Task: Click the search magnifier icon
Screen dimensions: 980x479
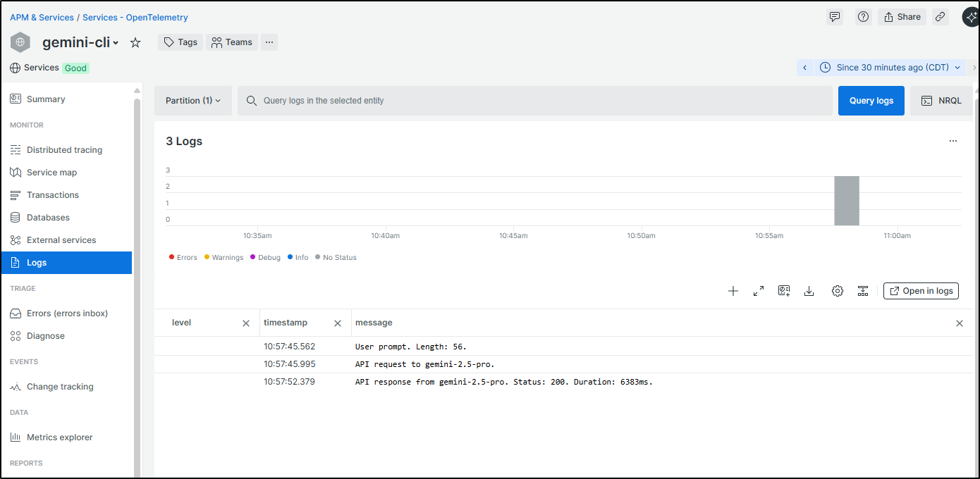Action: (x=252, y=101)
